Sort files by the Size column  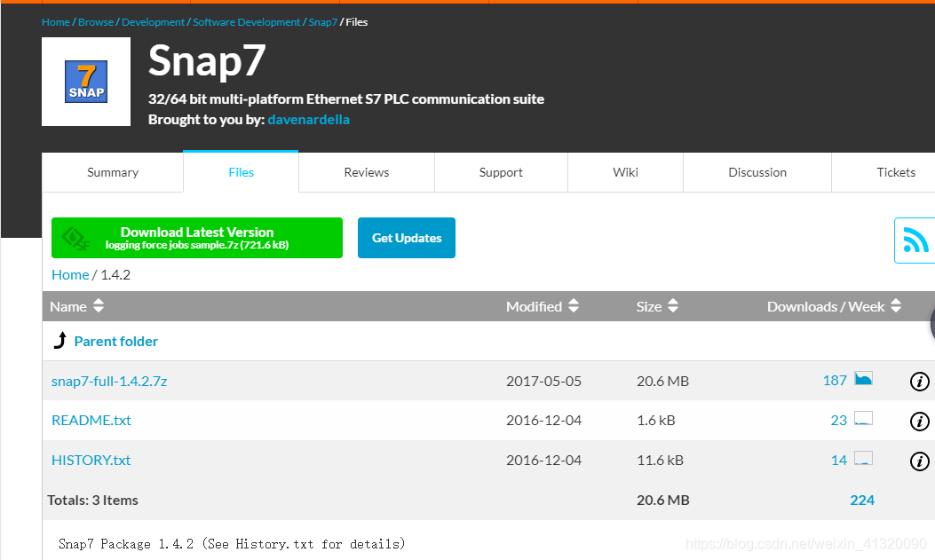[x=673, y=305]
